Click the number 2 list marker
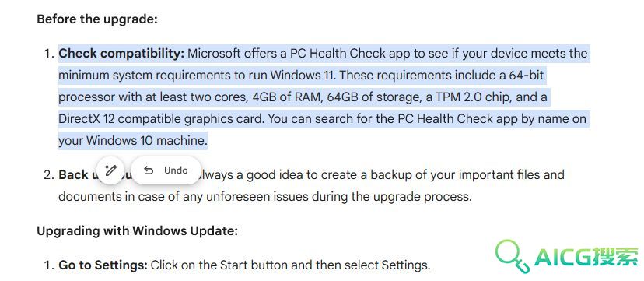The image size is (644, 281). tap(49, 175)
